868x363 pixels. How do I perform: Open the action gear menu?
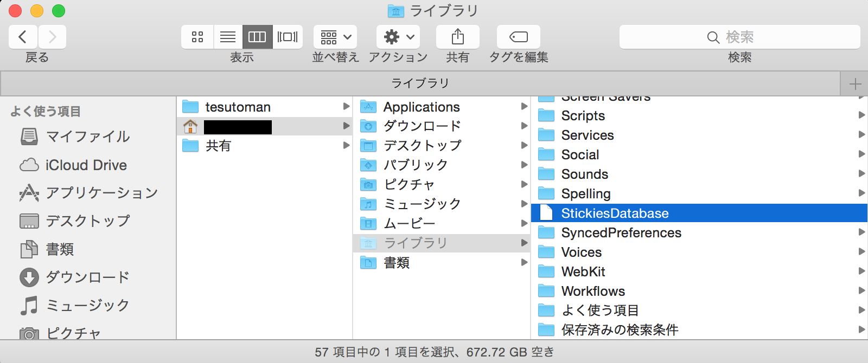click(398, 37)
